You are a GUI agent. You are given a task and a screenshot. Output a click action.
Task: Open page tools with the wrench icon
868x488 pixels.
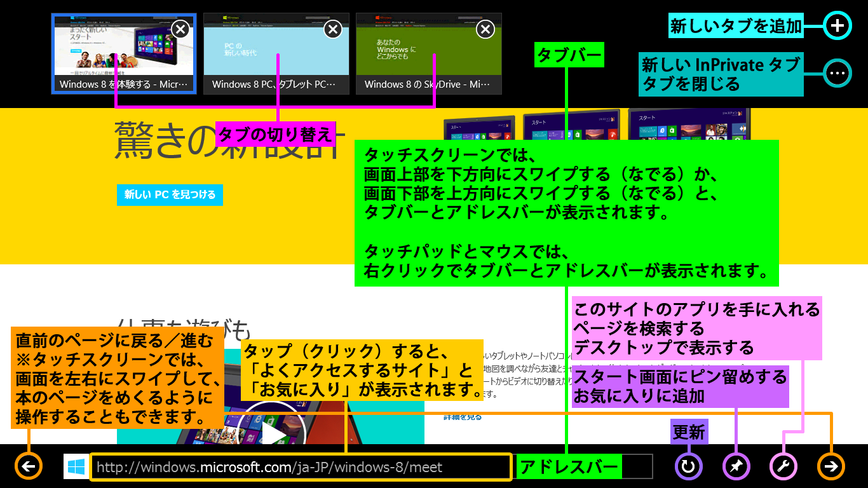pos(783,467)
